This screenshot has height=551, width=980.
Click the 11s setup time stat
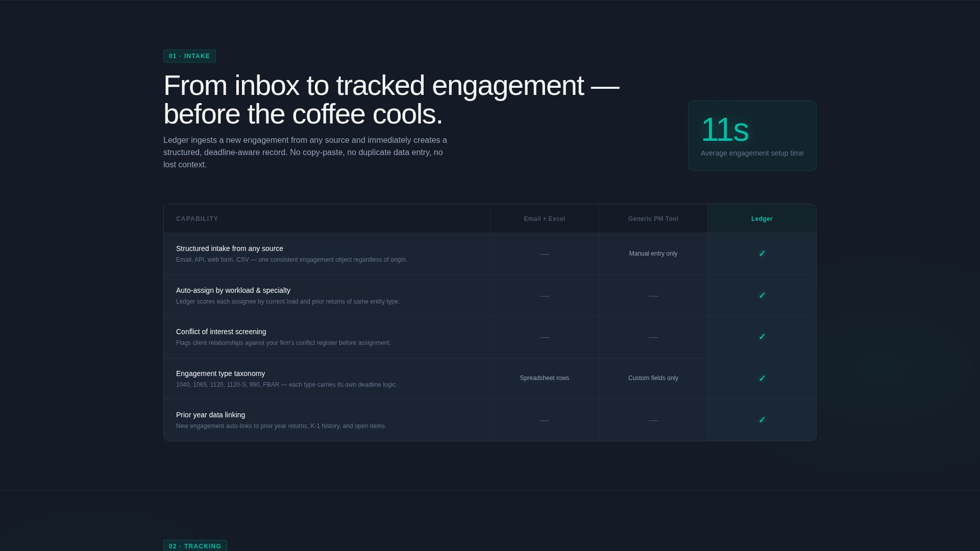click(725, 130)
